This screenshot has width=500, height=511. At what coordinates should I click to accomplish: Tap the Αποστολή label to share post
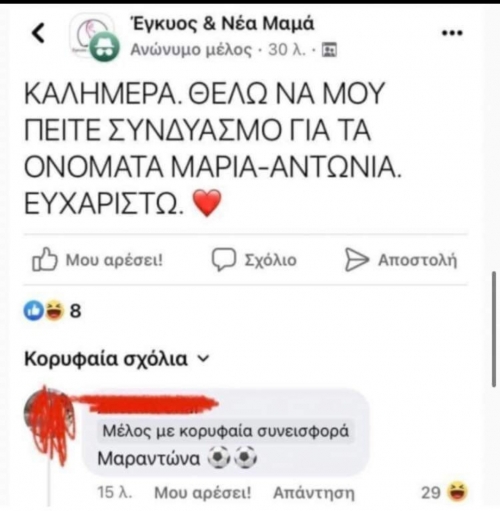click(x=417, y=260)
